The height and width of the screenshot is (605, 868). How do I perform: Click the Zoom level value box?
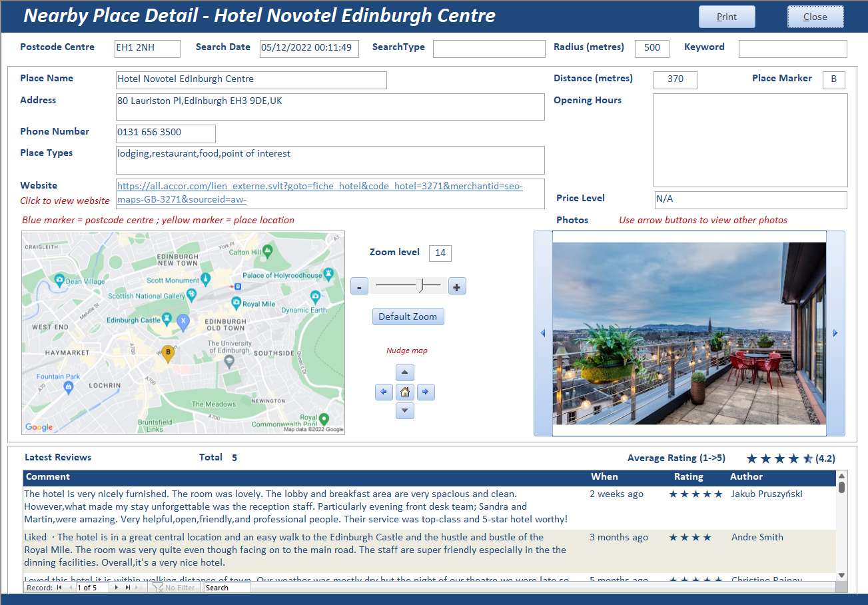click(440, 253)
